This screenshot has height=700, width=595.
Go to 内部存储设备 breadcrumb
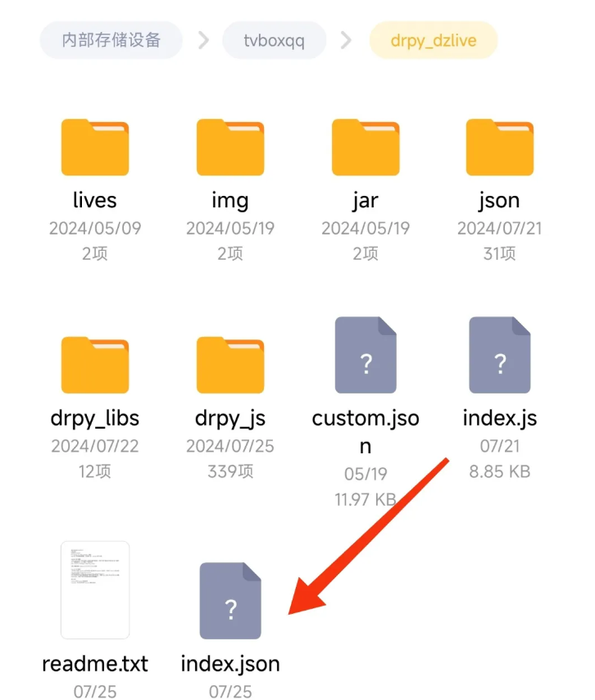point(111,40)
